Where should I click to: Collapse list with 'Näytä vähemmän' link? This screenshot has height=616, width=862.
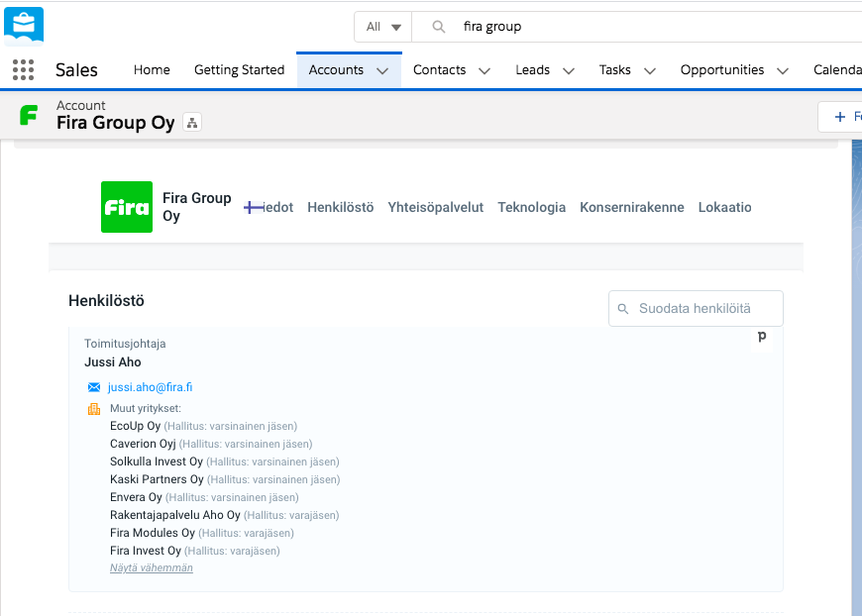click(151, 567)
